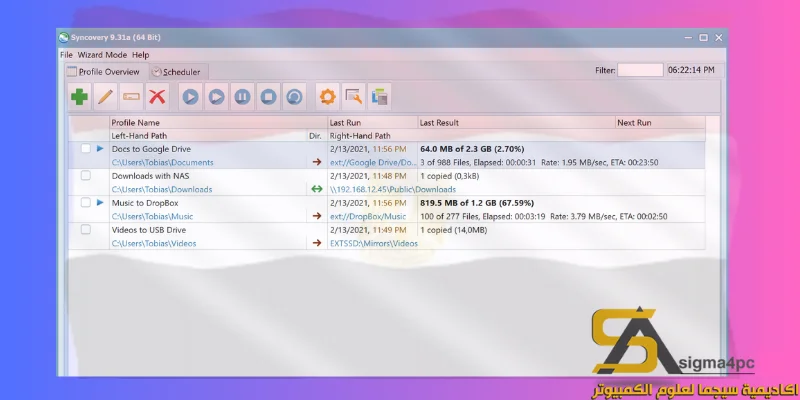Maximize the Syncovery window

[704, 37]
